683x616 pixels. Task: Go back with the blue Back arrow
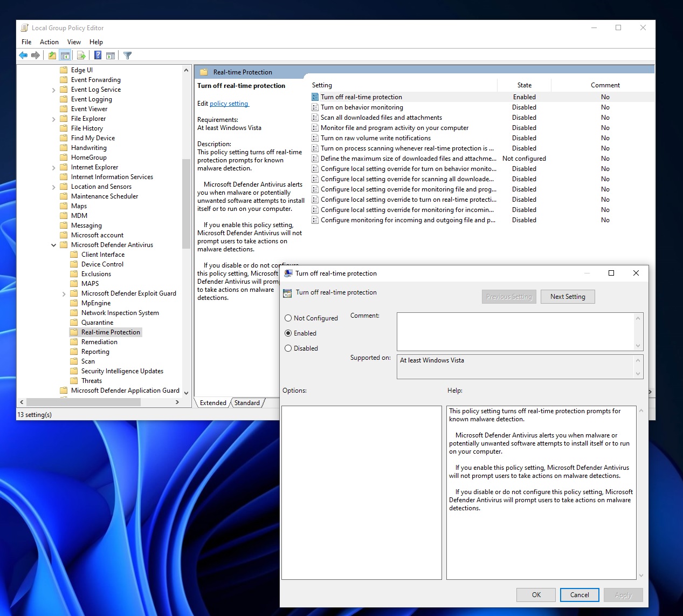23,55
